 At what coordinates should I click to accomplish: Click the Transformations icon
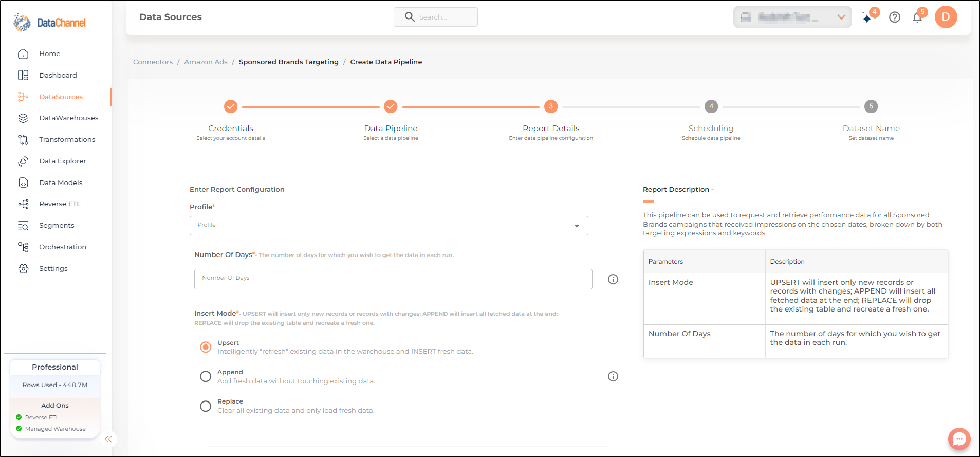pos(23,140)
